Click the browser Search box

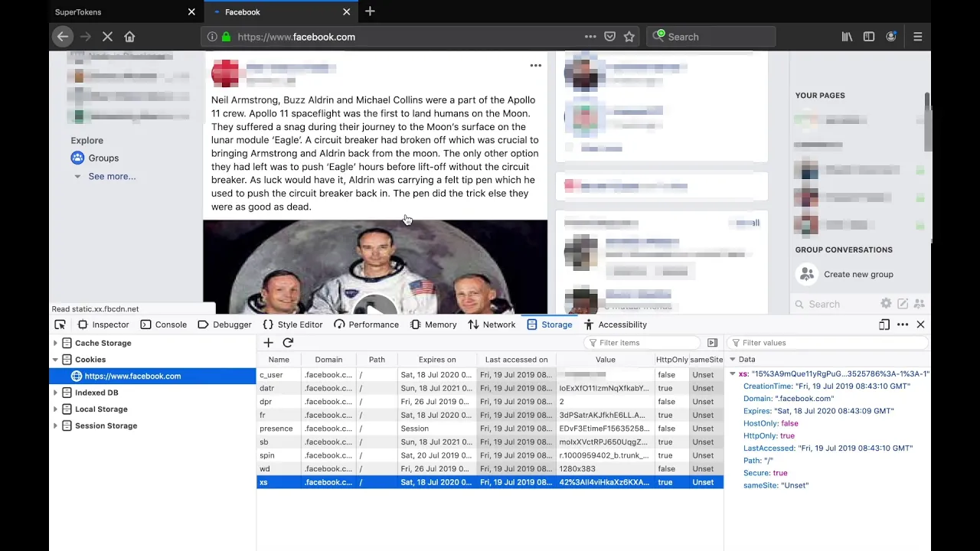click(712, 37)
